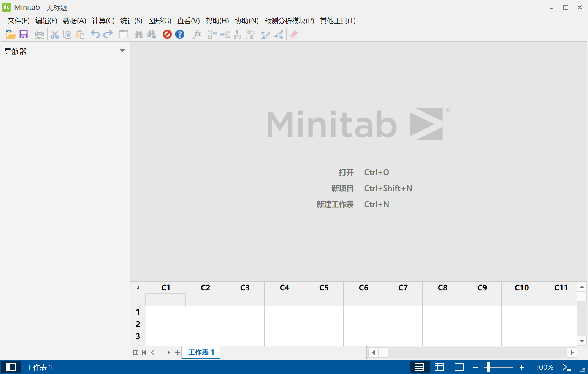The height and width of the screenshot is (374, 588).
Task: Go to last worksheet tab arrow
Action: coord(170,352)
